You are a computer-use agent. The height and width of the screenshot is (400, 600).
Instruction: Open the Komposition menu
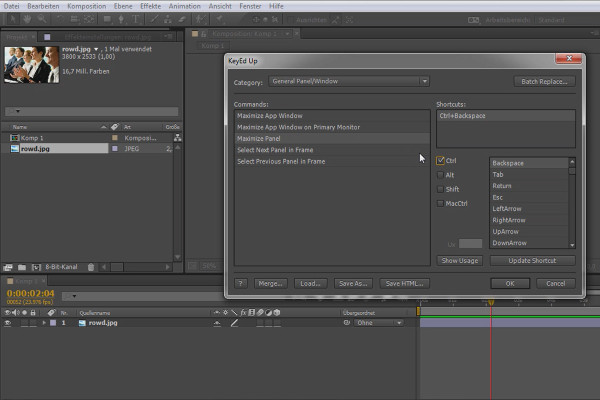[86, 6]
